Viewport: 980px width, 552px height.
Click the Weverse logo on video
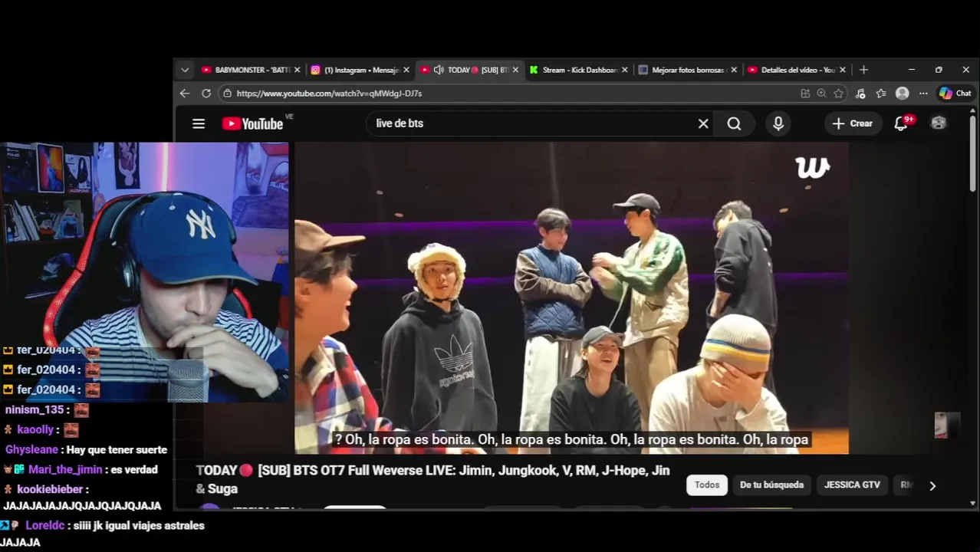[x=813, y=167]
